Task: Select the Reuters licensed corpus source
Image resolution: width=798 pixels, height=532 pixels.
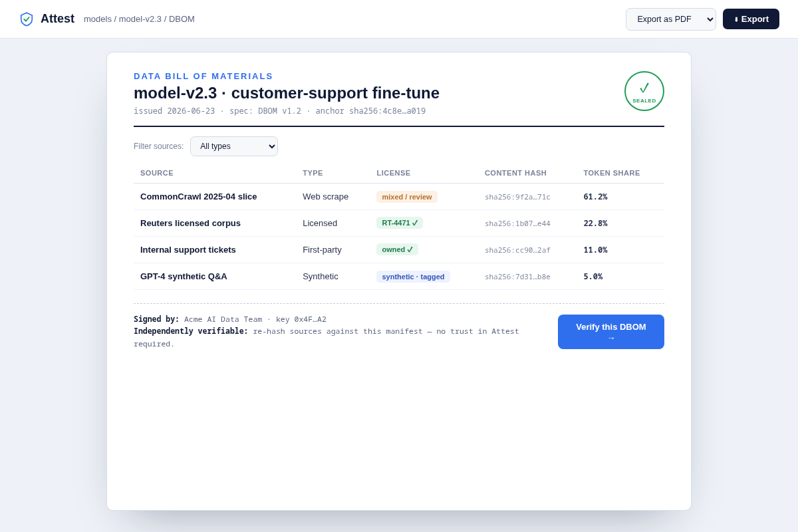Action: [x=190, y=223]
